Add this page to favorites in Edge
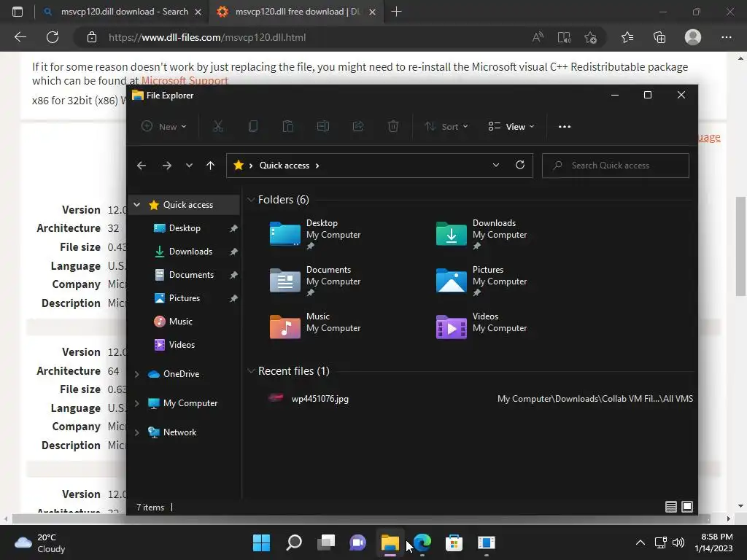The width and height of the screenshot is (747, 560). (591, 37)
